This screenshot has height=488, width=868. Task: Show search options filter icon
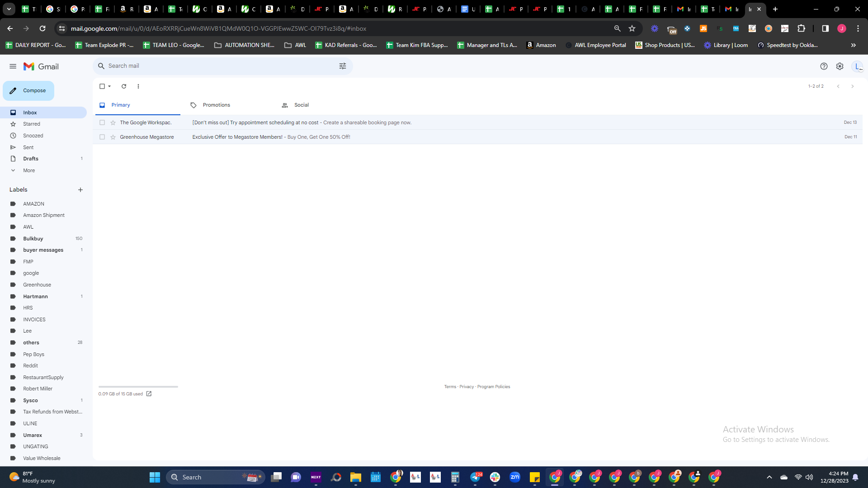[343, 66]
